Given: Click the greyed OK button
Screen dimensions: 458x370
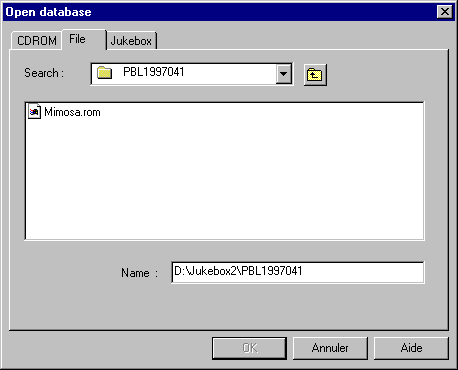Looking at the screenshot, I should (249, 348).
